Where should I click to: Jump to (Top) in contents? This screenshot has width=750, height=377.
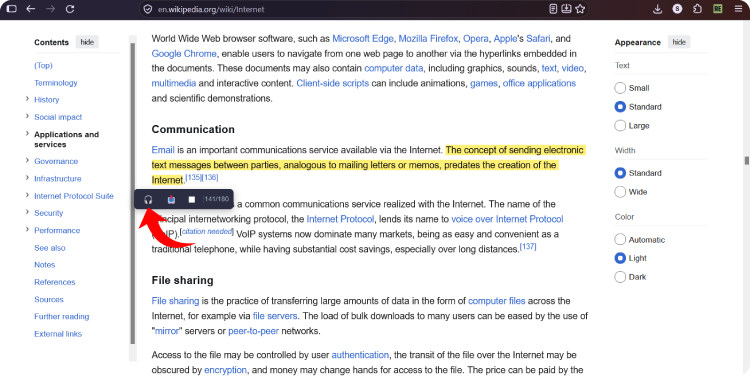pyautogui.click(x=44, y=66)
